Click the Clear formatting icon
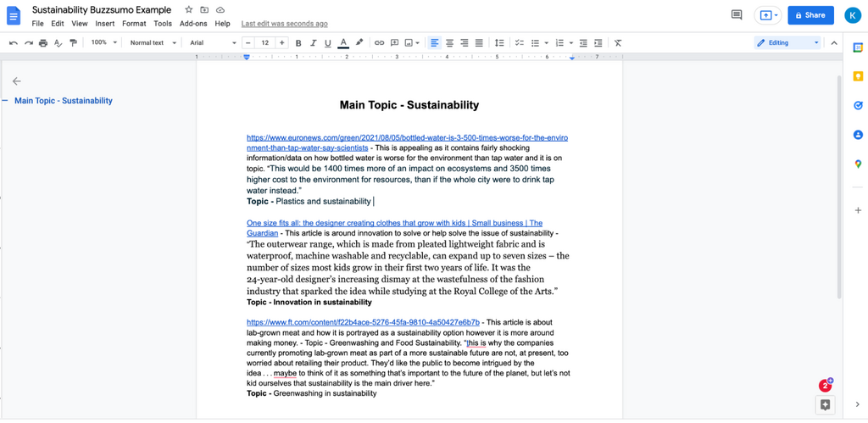 point(618,42)
